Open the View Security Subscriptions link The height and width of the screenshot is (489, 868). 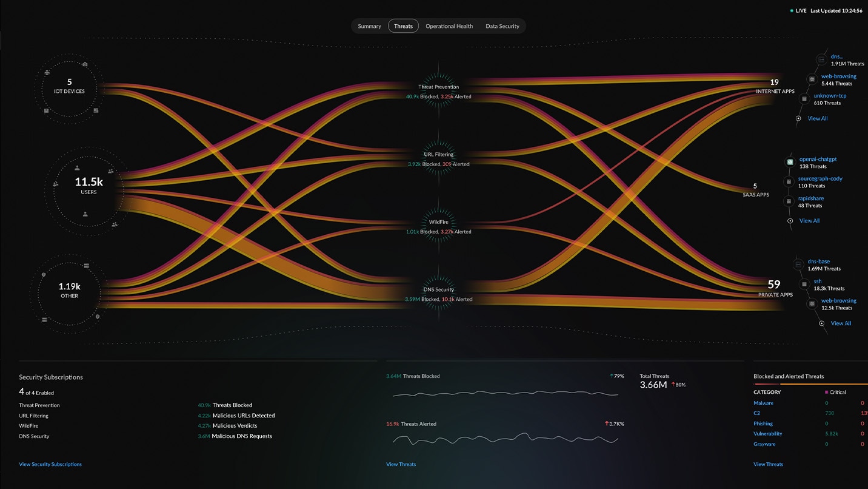(50, 464)
